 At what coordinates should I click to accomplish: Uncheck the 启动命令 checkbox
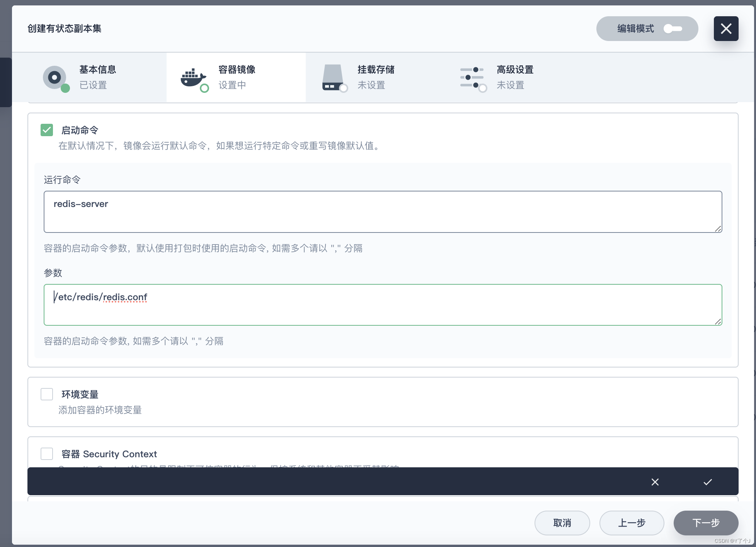click(x=47, y=130)
